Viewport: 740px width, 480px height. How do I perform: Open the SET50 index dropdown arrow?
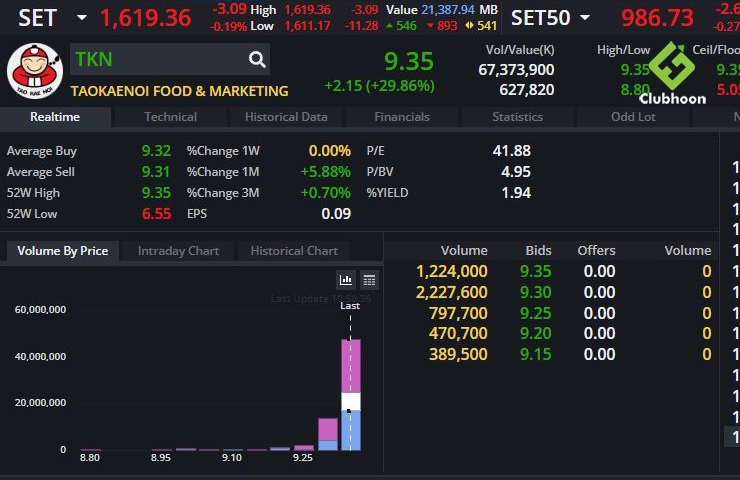click(585, 17)
